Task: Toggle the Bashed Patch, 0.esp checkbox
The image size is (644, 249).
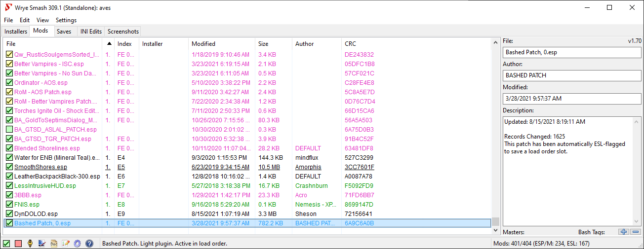Action: 9,223
